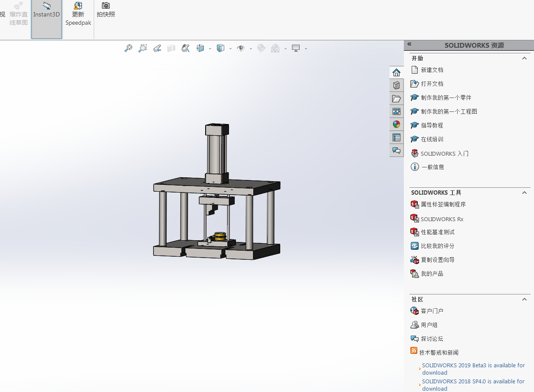Image resolution: width=534 pixels, height=392 pixels.
Task: Collapse the 开始 section chevron
Action: coord(524,58)
